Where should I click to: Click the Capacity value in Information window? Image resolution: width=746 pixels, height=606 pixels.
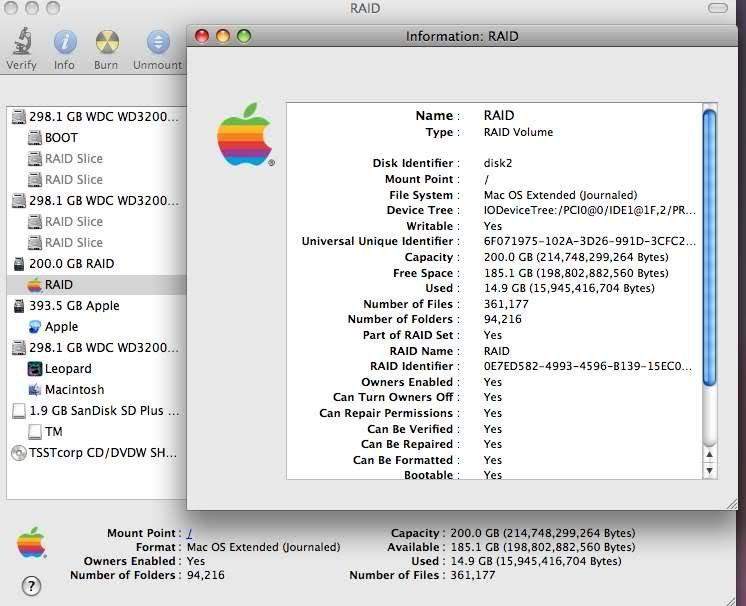(x=576, y=257)
